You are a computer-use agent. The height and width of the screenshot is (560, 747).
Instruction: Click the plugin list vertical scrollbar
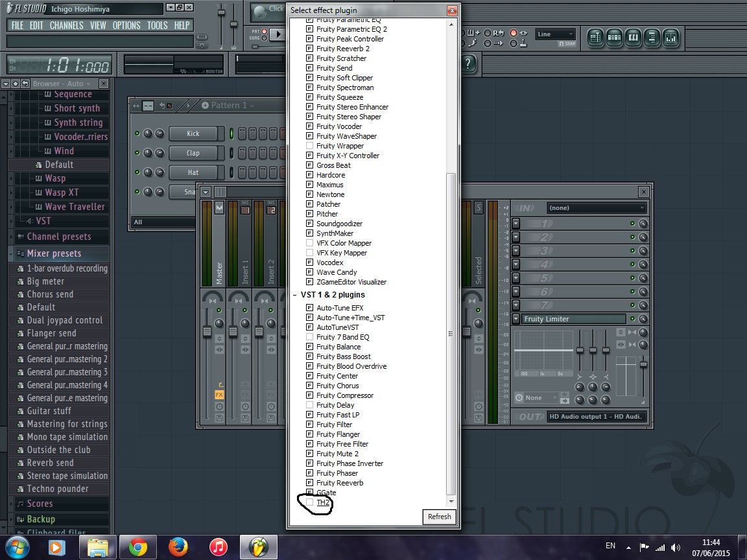[x=451, y=333]
